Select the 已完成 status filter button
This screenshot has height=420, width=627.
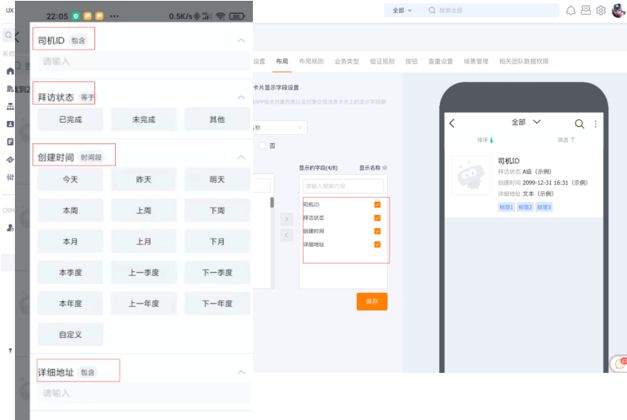click(71, 119)
